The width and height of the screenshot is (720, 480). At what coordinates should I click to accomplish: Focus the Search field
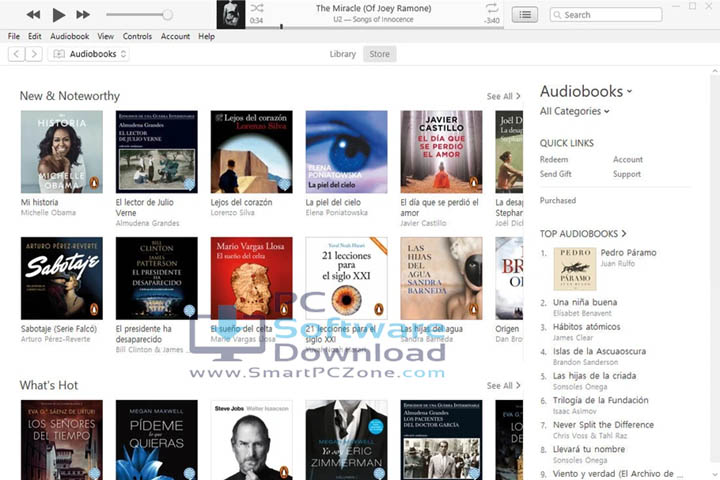point(606,15)
